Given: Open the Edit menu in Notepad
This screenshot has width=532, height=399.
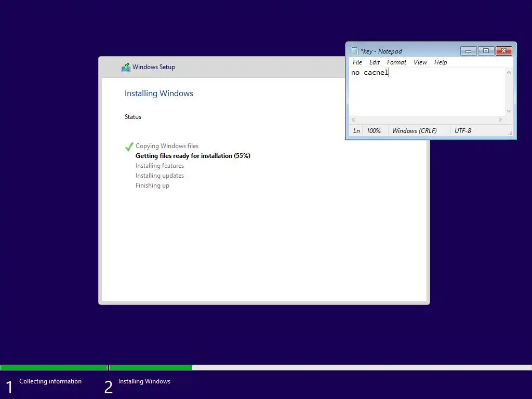Looking at the screenshot, I should (x=375, y=62).
